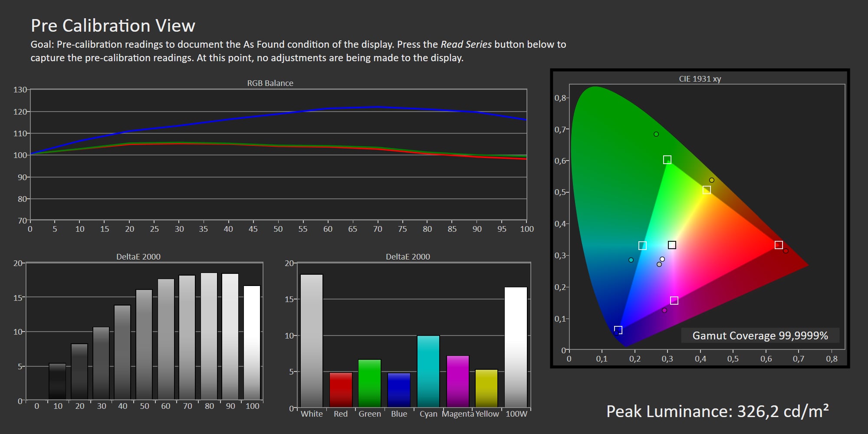Click the measured green dot in CIE chart
The width and height of the screenshot is (868, 434).
tap(656, 134)
